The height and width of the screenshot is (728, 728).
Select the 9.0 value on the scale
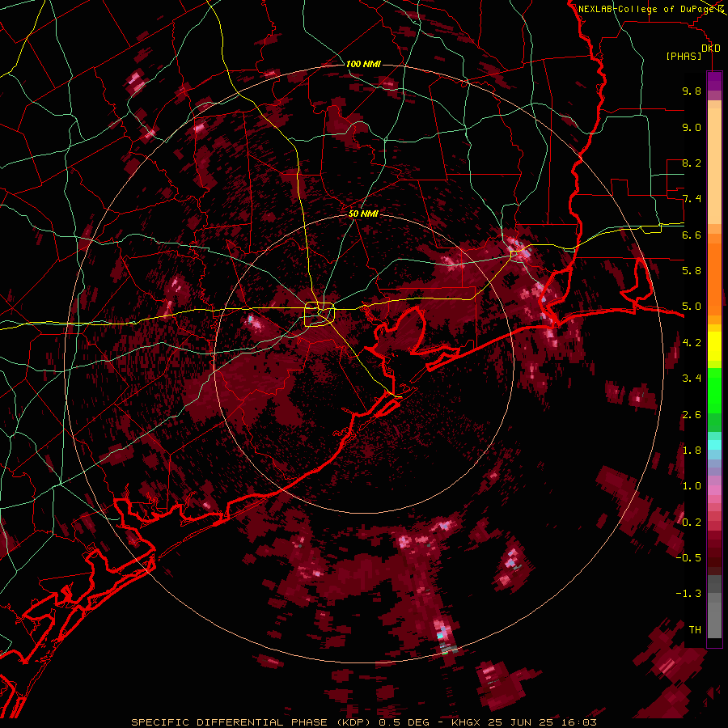pyautogui.click(x=692, y=127)
